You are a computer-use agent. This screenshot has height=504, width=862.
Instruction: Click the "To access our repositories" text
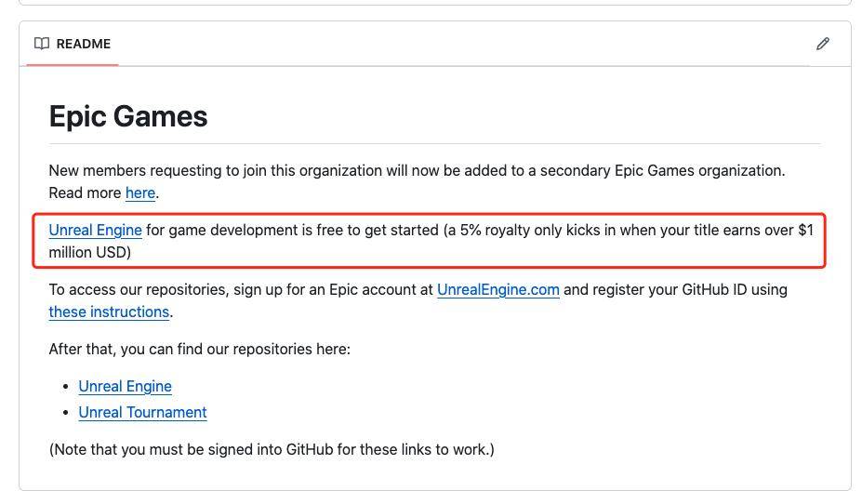138,289
